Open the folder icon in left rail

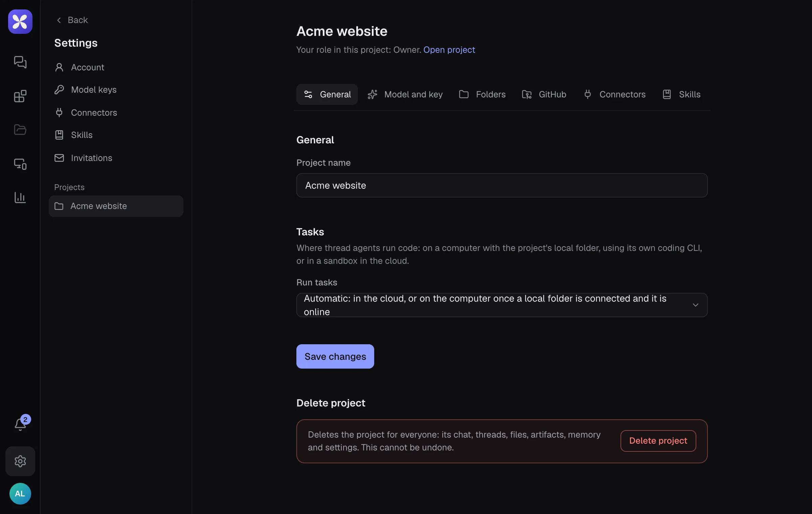pyautogui.click(x=20, y=130)
